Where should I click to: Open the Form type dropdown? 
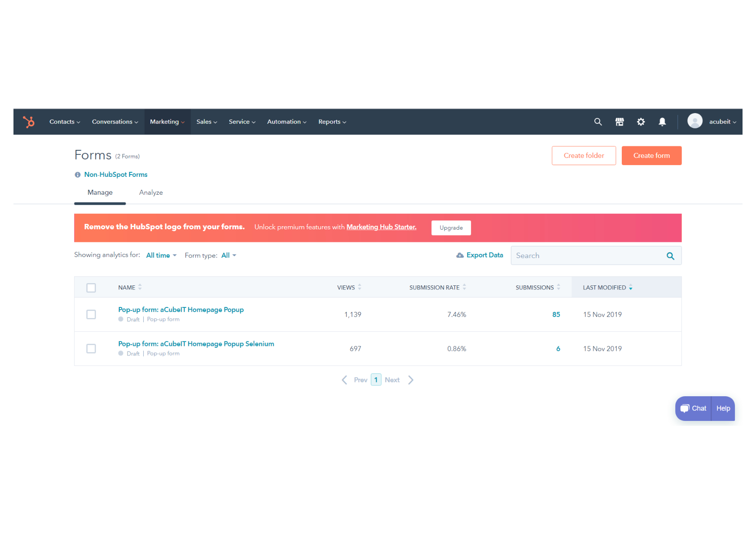(228, 255)
